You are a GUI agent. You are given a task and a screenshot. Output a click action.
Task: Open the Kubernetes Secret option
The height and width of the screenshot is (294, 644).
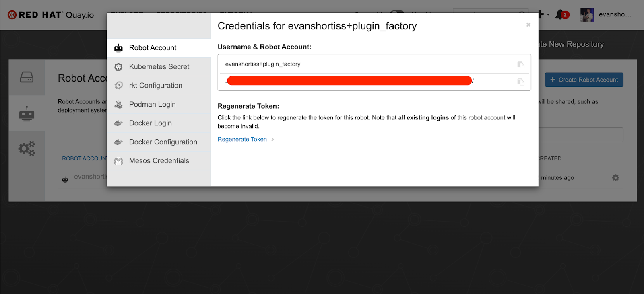[x=159, y=66]
